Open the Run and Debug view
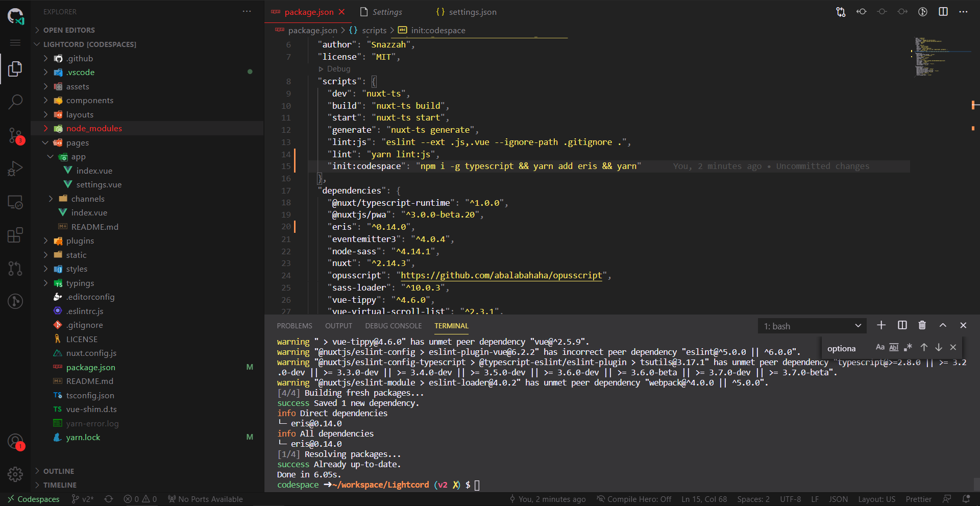The width and height of the screenshot is (980, 506). (x=15, y=168)
